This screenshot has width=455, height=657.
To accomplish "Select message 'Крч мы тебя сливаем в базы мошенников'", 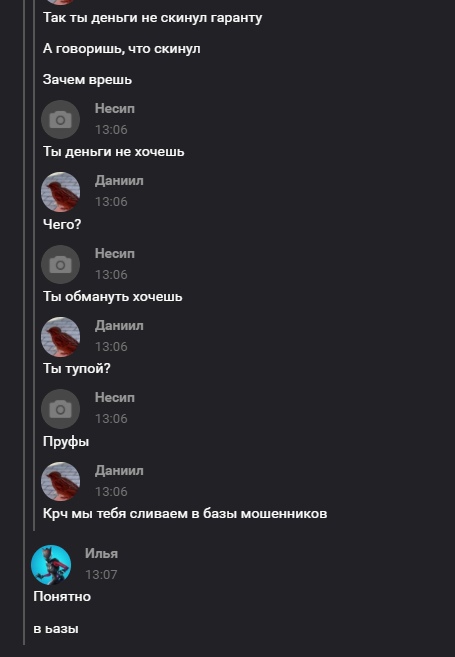I will (185, 514).
